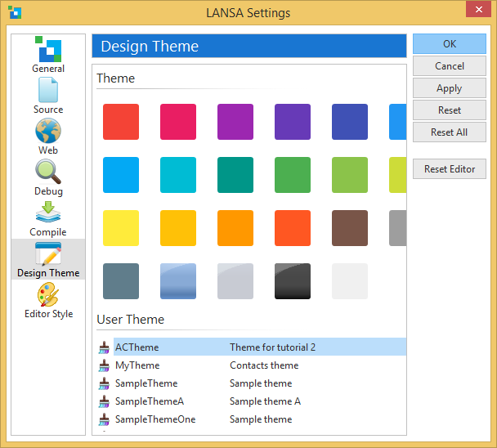This screenshot has width=497, height=448.
Task: Choose the indigo theme swatch
Action: [350, 122]
